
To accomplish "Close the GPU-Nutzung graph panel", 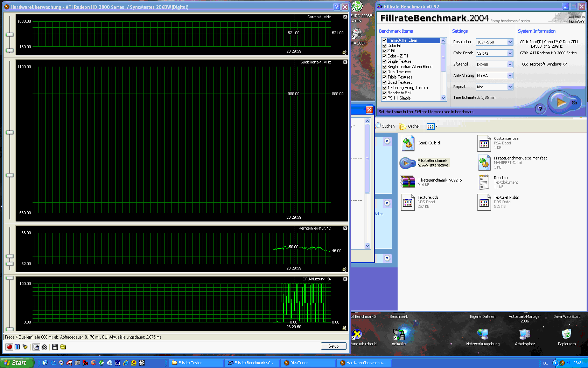I will 345,279.
